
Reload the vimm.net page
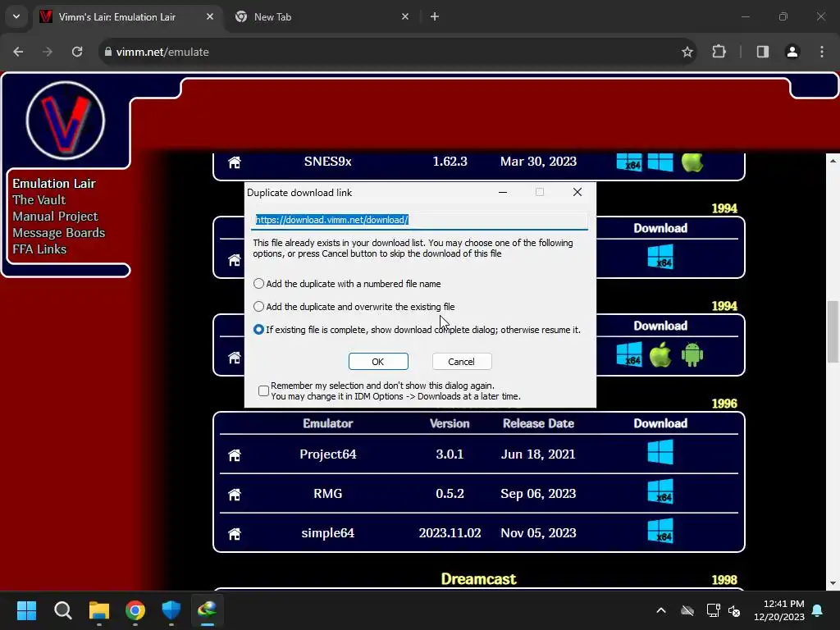[x=77, y=52]
